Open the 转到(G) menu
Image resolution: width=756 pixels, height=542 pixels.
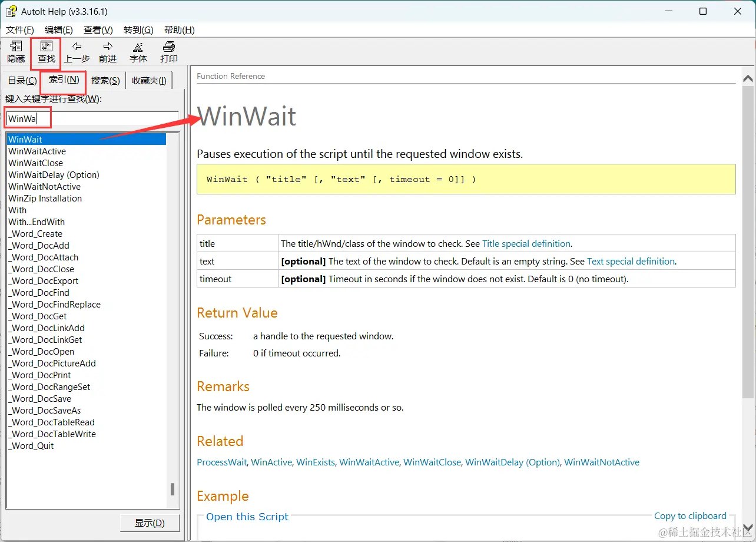138,30
